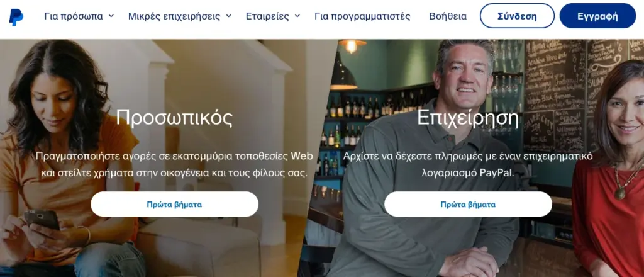Click the Προσωπικός heading

(x=174, y=118)
